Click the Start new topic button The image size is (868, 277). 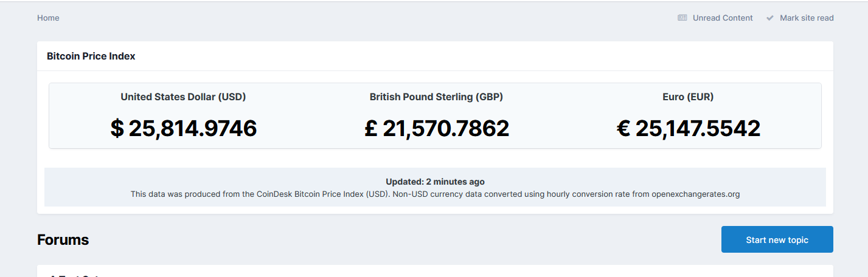777,239
